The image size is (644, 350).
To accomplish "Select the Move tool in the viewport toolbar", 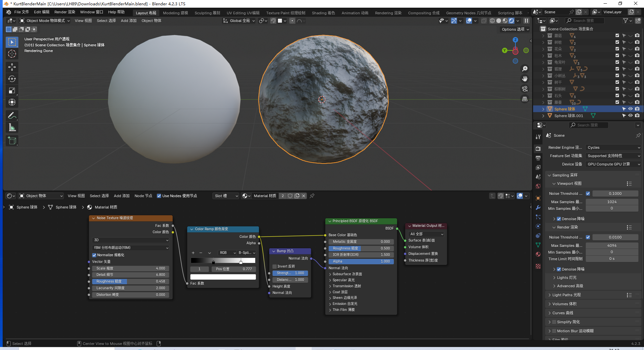I will tap(12, 67).
